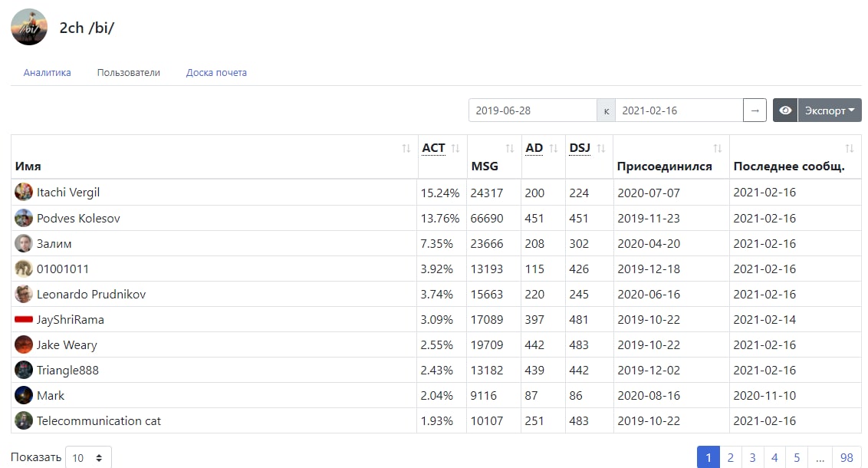Viewport: 868px width, 468px height.
Task: Click the name Itachi Vergil
Action: [x=68, y=192]
